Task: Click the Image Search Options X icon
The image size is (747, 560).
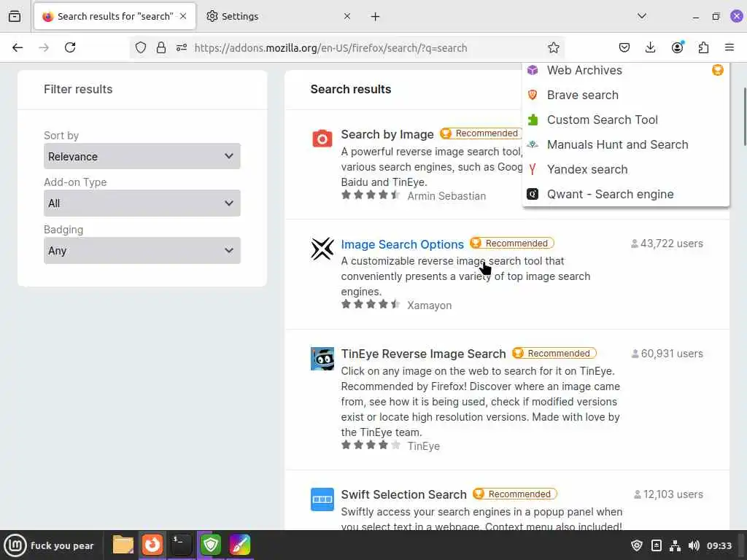Action: pyautogui.click(x=322, y=249)
